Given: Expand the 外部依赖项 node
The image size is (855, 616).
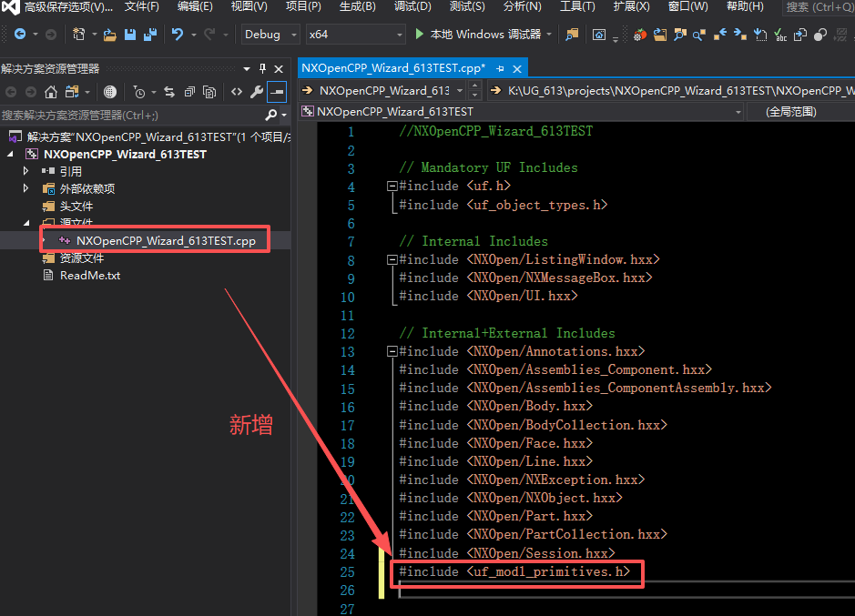Looking at the screenshot, I should point(25,188).
